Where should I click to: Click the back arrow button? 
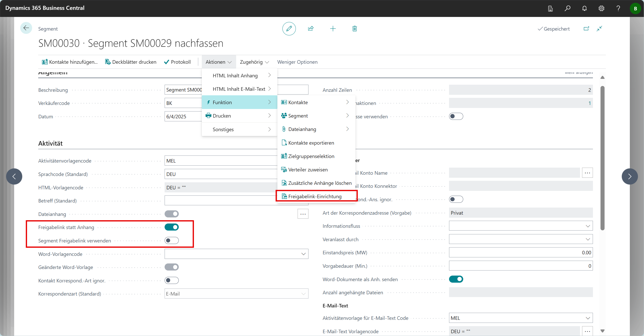[26, 28]
